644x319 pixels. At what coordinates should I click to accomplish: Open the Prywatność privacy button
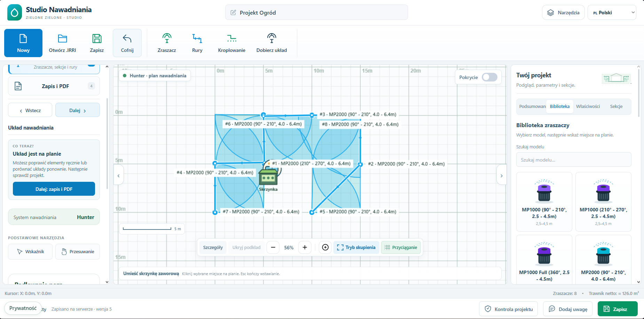pyautogui.click(x=23, y=308)
